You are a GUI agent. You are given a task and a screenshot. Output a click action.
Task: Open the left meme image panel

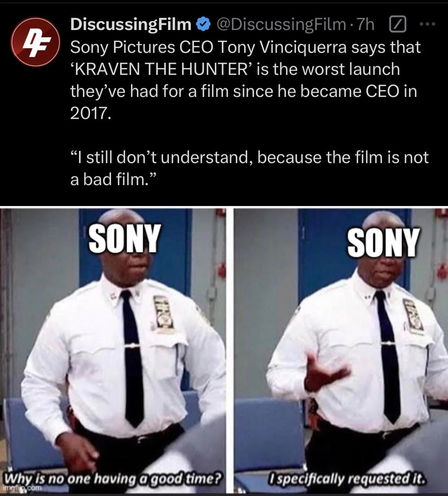[114, 351]
